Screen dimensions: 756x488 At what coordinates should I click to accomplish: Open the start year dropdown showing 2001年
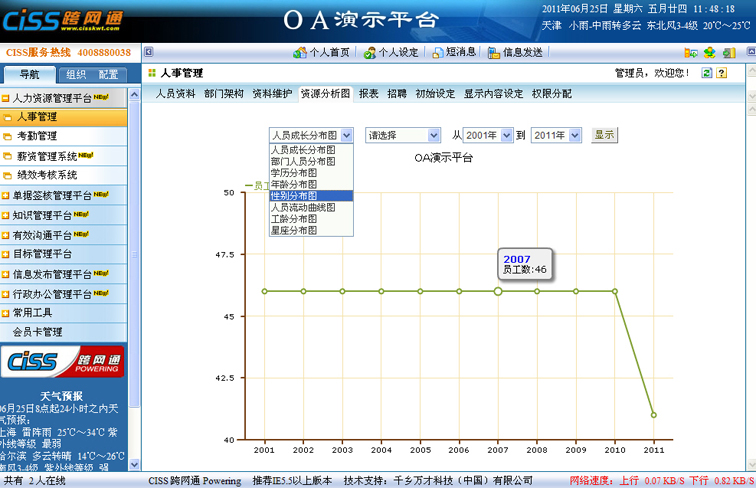point(489,135)
